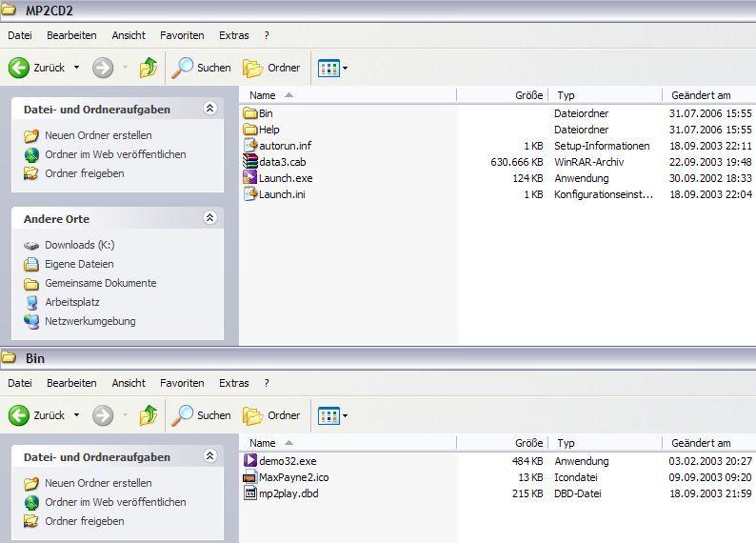756x543 pixels.
Task: Open Ansicht menu in Bin window
Action: click(x=129, y=383)
